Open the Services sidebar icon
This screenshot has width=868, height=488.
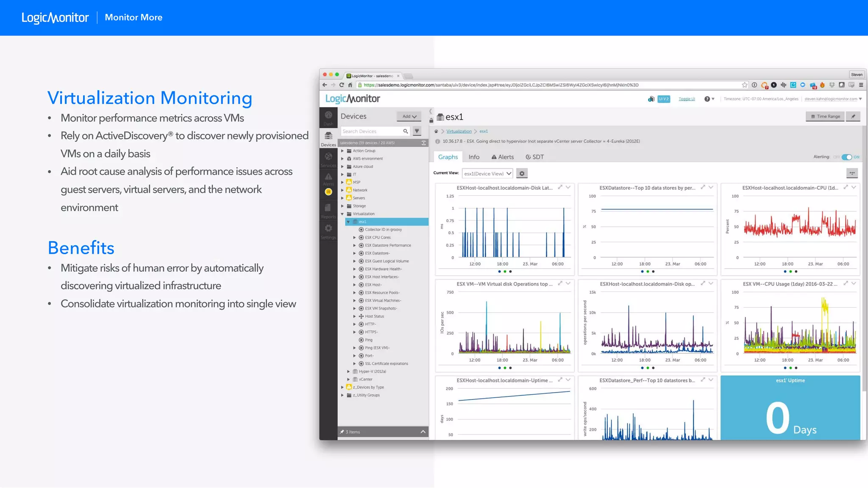(328, 159)
